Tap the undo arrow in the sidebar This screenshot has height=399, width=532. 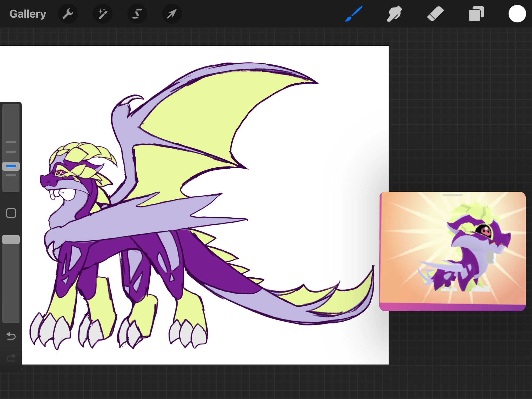(x=10, y=336)
